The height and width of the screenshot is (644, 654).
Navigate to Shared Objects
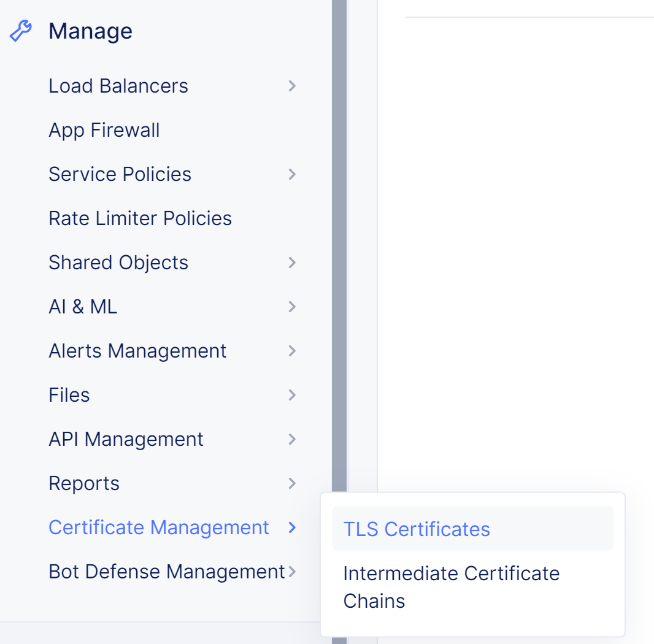118,263
